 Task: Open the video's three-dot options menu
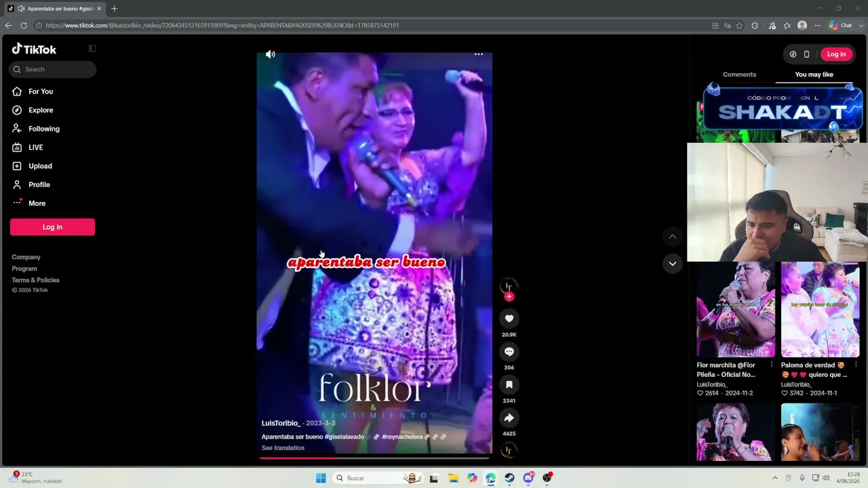pos(479,54)
